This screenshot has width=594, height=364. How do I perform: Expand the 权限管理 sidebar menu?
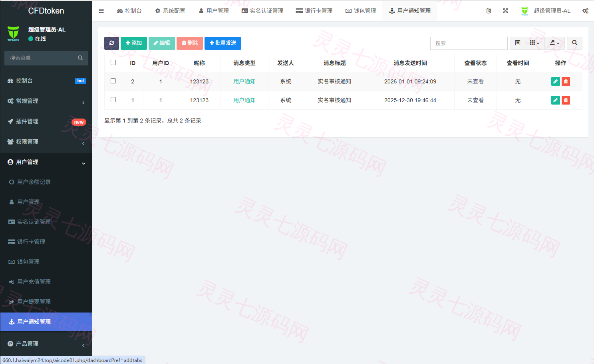(46, 142)
